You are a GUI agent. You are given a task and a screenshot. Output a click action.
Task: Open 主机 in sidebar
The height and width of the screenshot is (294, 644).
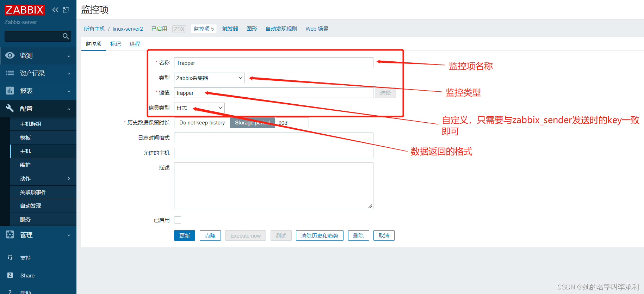[43, 151]
